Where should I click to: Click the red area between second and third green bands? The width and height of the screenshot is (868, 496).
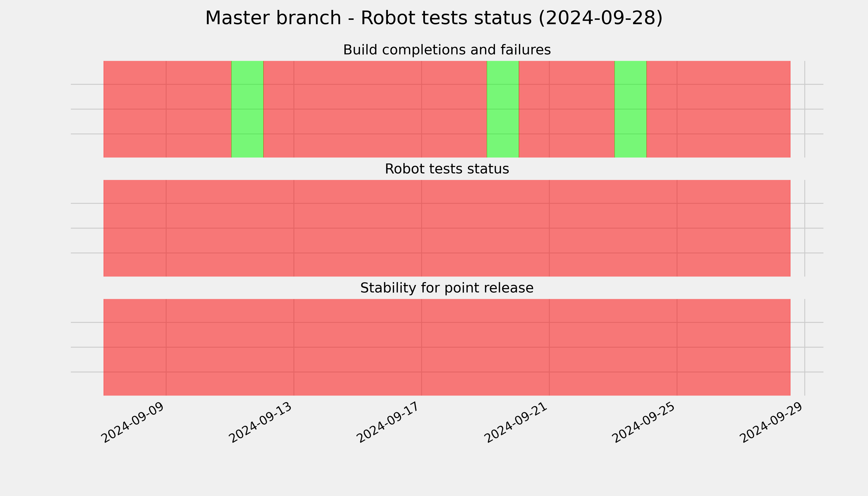click(x=567, y=109)
